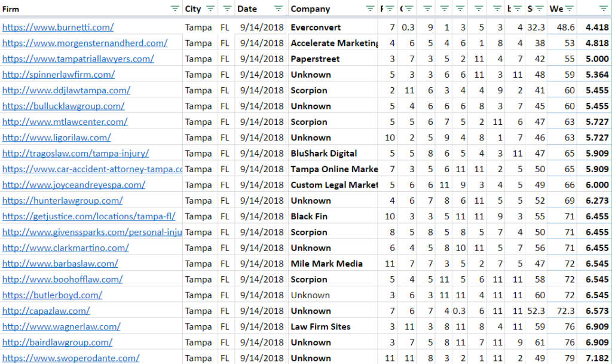Click the clarkmartino.com link
This screenshot has width=612, height=364.
(66, 247)
